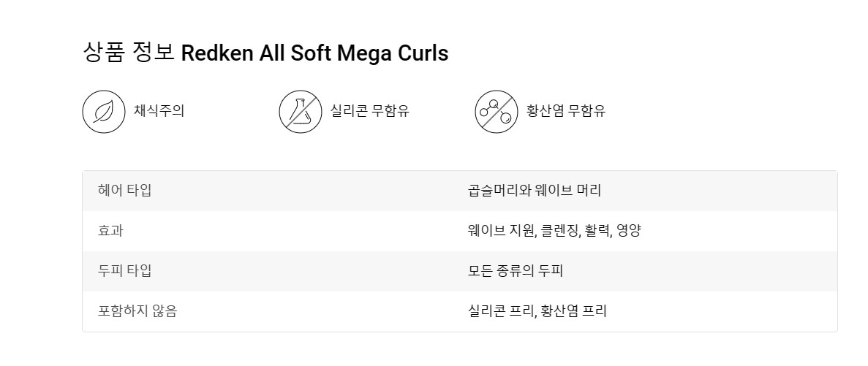This screenshot has width=868, height=366.
Task: Click the 영양 word in effects row
Action: pos(628,231)
